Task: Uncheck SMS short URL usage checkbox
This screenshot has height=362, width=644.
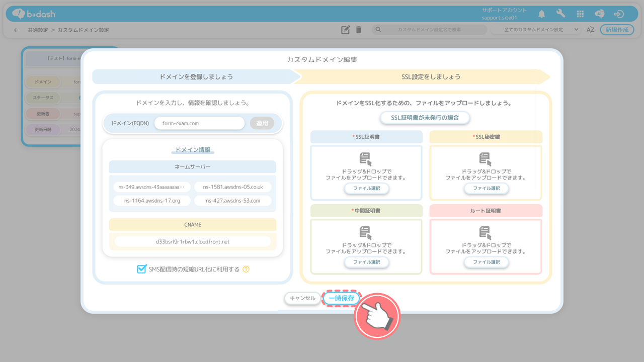Action: point(141,269)
